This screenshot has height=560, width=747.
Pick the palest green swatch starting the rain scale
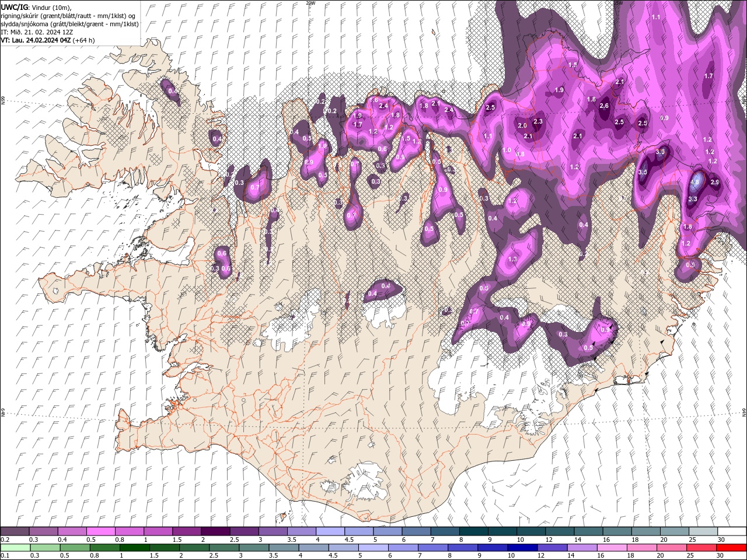click(x=15, y=548)
